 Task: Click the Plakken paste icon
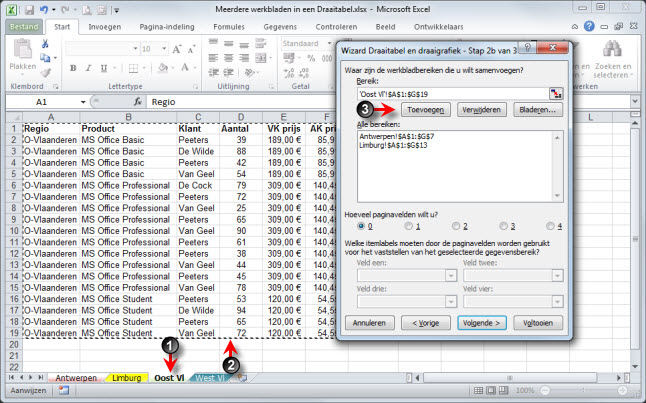pyautogui.click(x=23, y=49)
